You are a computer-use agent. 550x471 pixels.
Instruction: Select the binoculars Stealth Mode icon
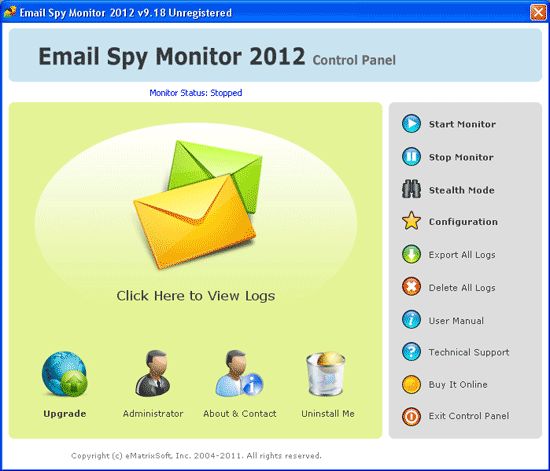411,189
